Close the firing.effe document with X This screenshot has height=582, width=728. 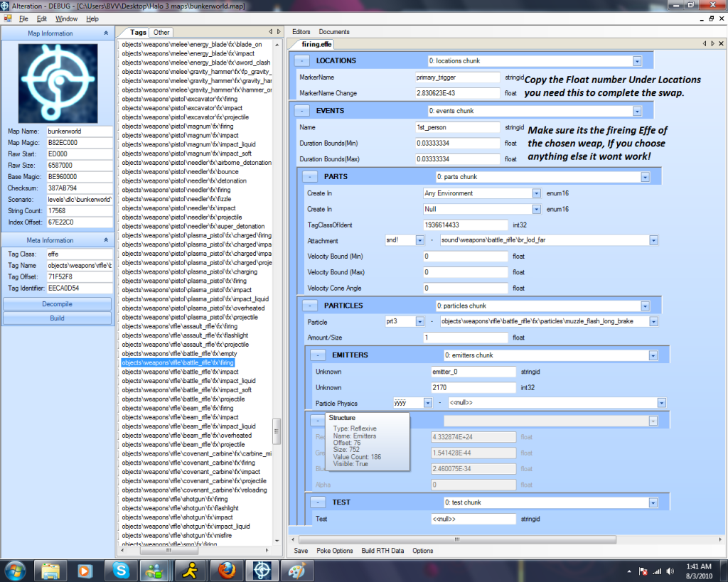721,43
